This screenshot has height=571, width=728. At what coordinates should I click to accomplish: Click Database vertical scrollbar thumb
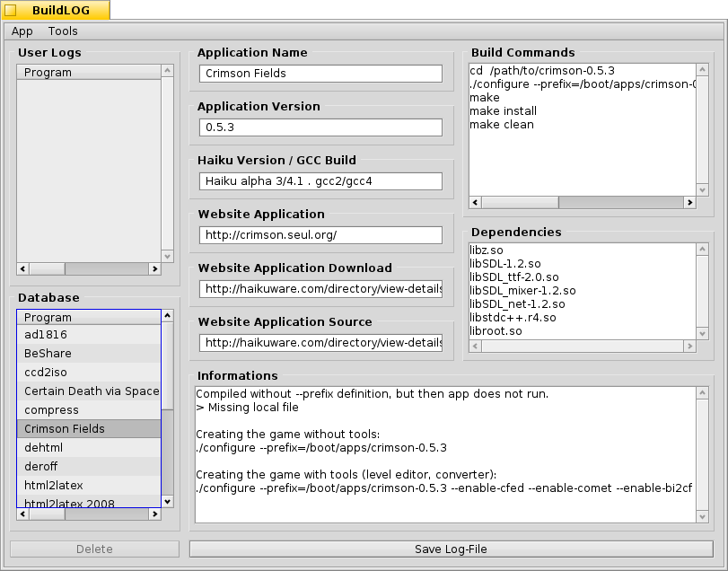click(x=168, y=365)
